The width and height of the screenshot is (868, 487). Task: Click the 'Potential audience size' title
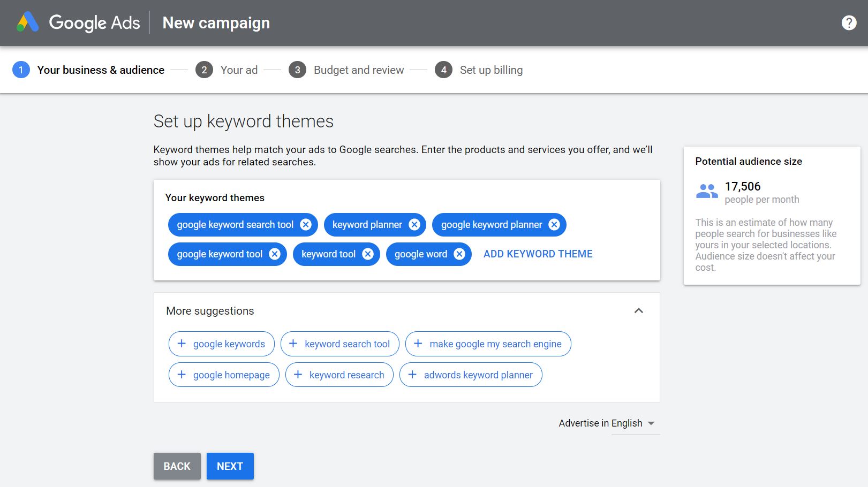tap(749, 162)
